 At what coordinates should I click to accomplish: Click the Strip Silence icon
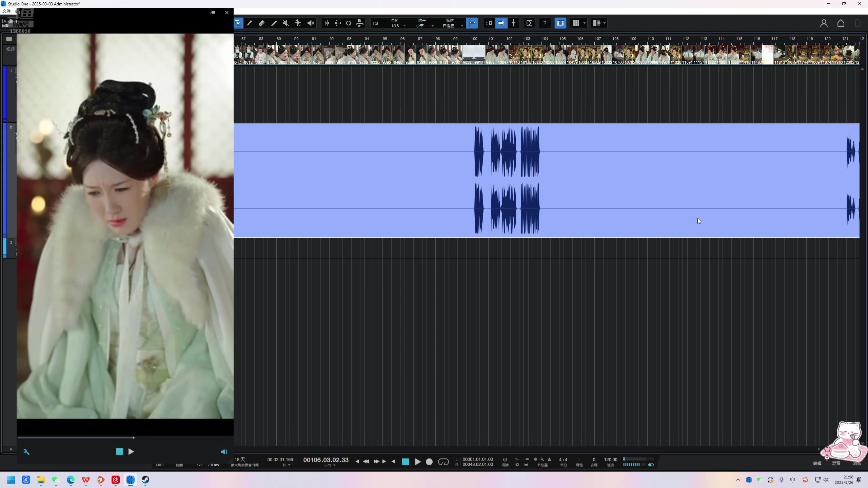point(327,23)
